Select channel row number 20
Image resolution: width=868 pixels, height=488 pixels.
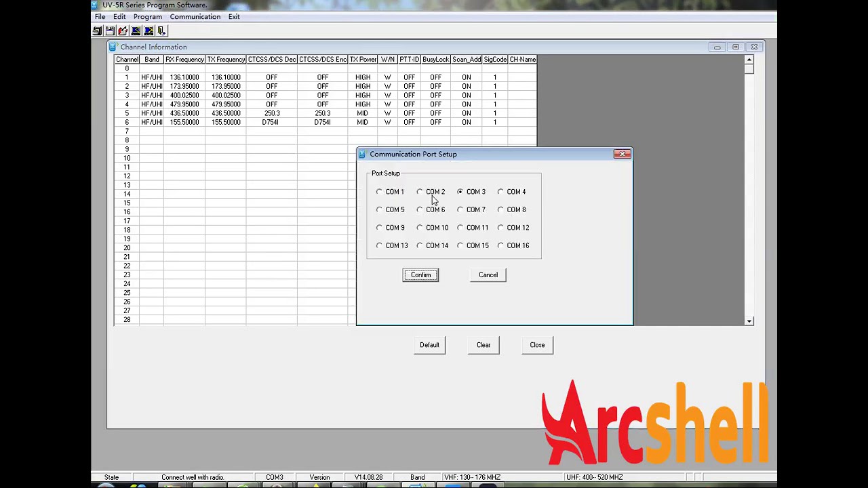tap(127, 248)
